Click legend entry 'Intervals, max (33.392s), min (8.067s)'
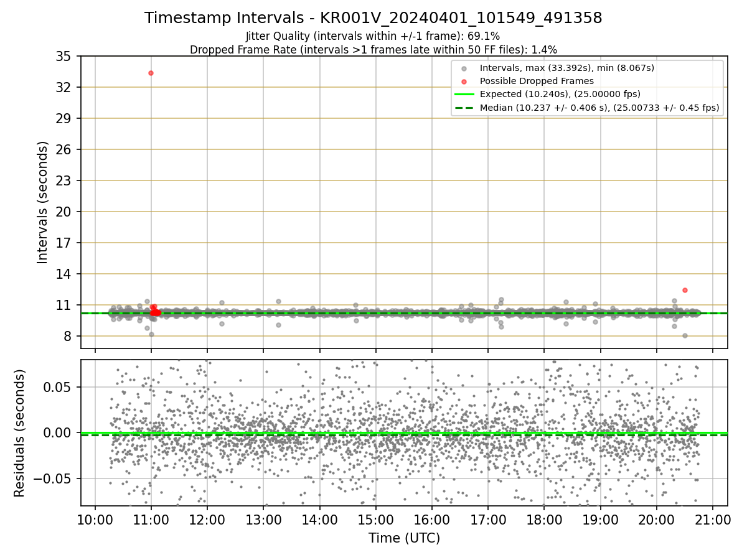This screenshot has height=560, width=747. (x=567, y=67)
